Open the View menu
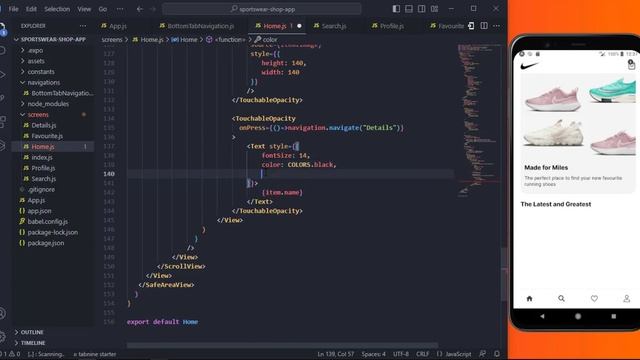Viewport: 640px width, 360px height. click(84, 9)
